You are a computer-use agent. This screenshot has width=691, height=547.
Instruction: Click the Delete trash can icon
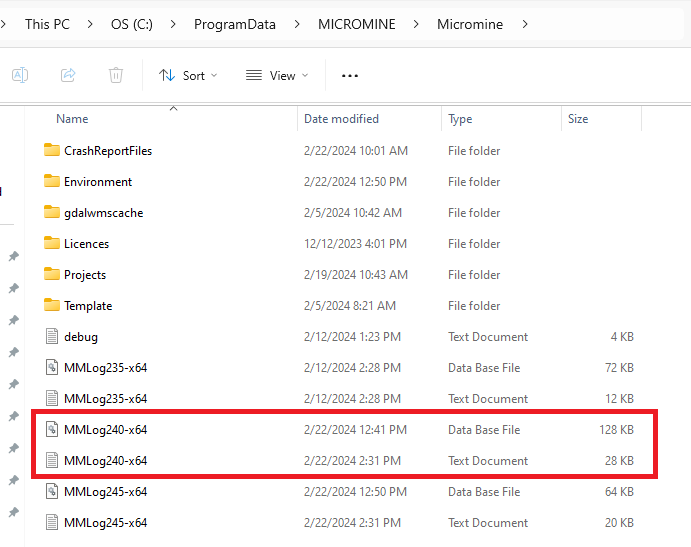(x=116, y=75)
